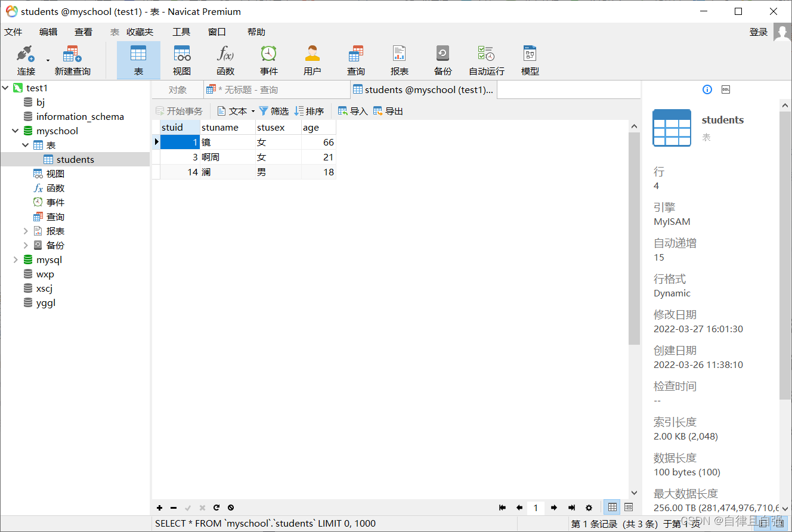Click the 筛选 filter button
Image resolution: width=792 pixels, height=532 pixels.
click(x=274, y=111)
